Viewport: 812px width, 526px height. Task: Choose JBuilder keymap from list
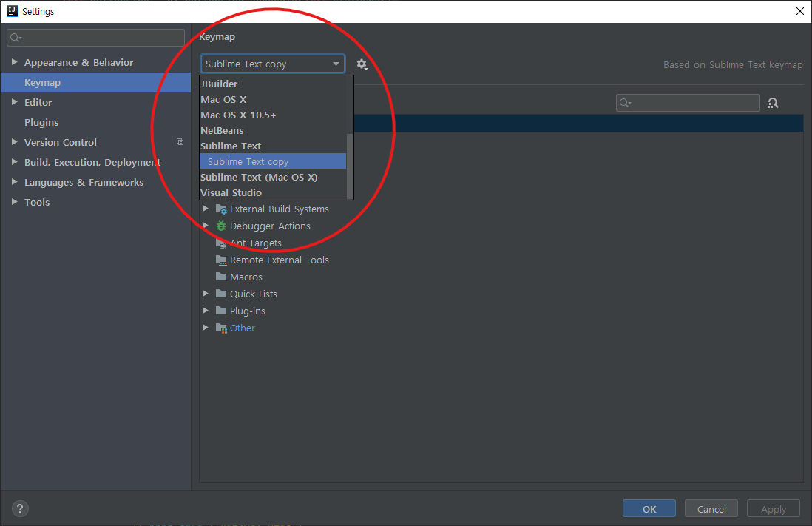point(273,84)
